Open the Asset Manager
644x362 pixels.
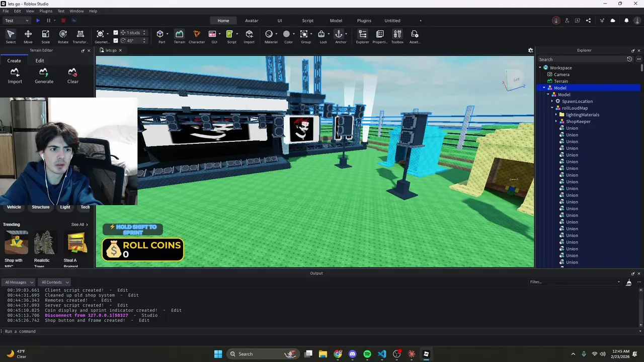[415, 36]
